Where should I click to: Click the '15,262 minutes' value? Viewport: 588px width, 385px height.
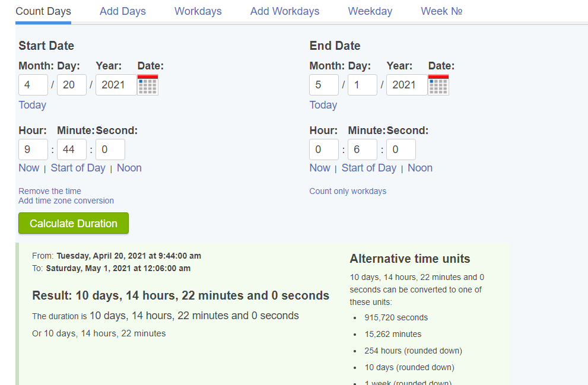pos(393,334)
